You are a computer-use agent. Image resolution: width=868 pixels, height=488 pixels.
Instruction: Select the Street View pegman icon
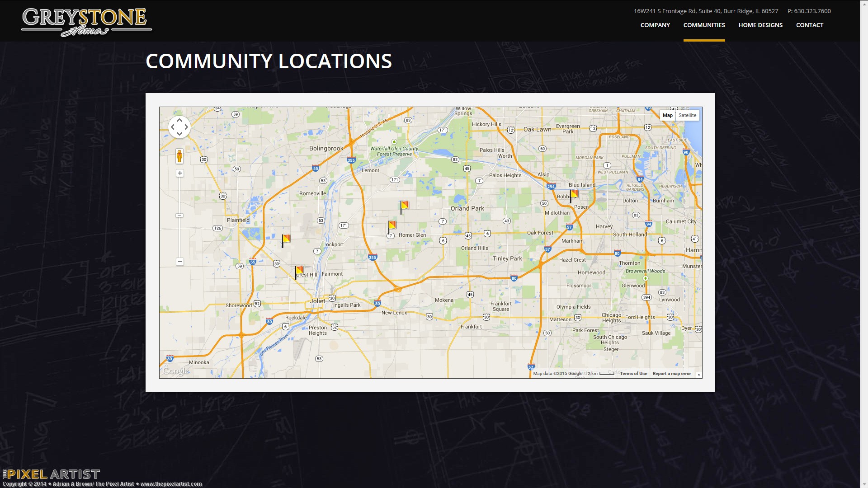pos(179,156)
